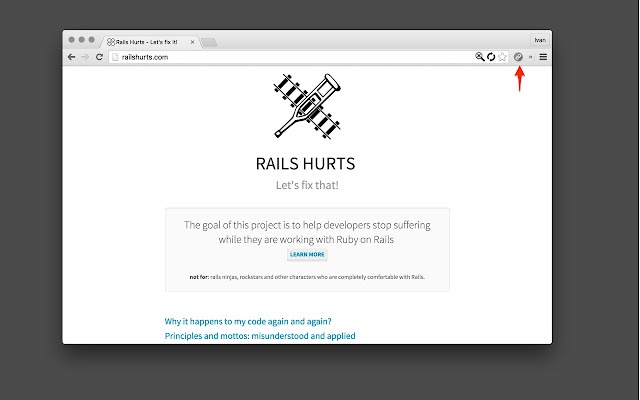
Task: Bookmark this page with the star icon
Action: [502, 57]
